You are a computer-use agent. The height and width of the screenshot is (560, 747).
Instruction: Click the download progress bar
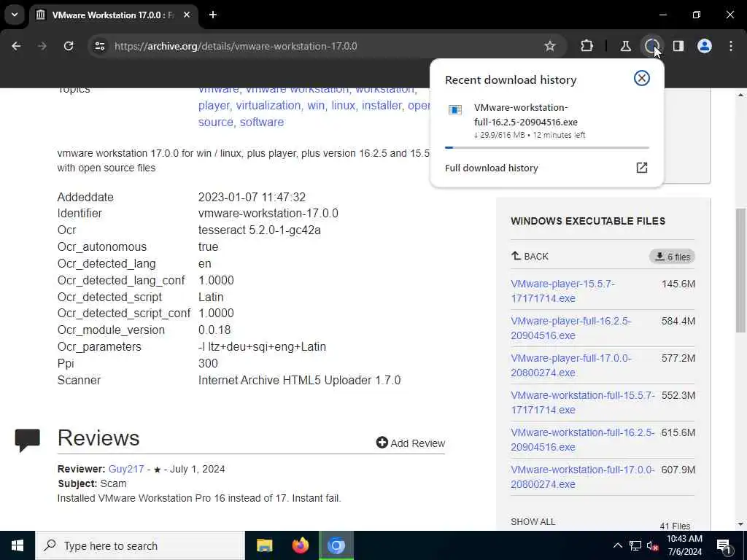tap(546, 147)
